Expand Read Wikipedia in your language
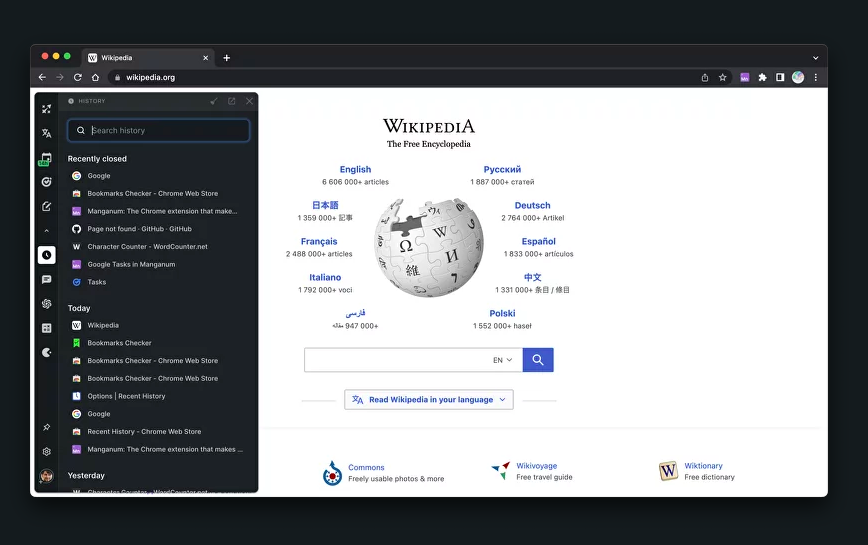The width and height of the screenshot is (868, 545). [429, 399]
